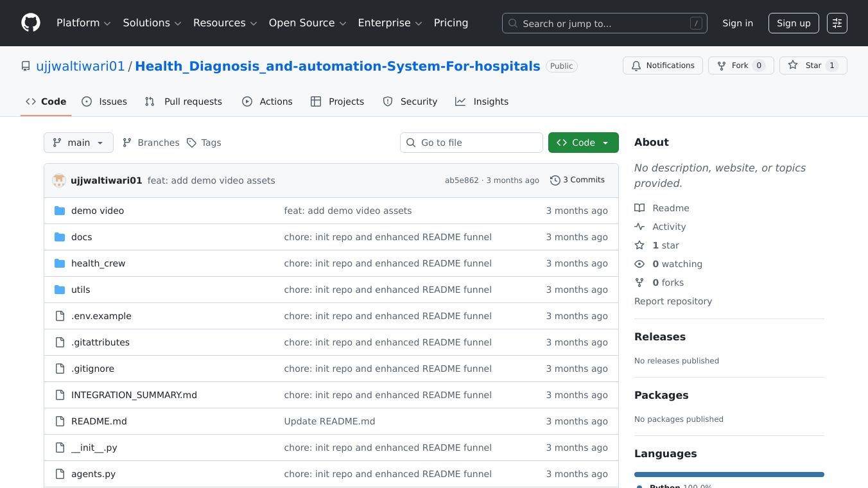Expand the Platform menu in header
The width and height of the screenshot is (868, 488).
[x=83, y=23]
